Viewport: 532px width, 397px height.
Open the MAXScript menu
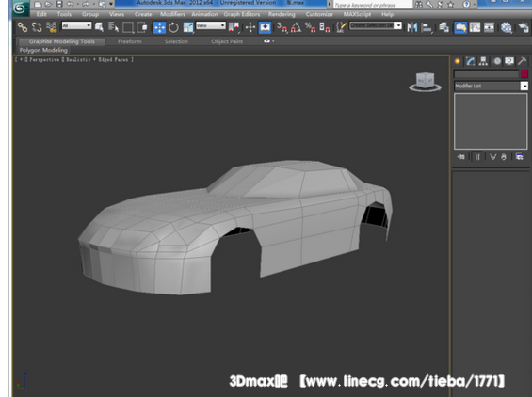click(x=357, y=14)
